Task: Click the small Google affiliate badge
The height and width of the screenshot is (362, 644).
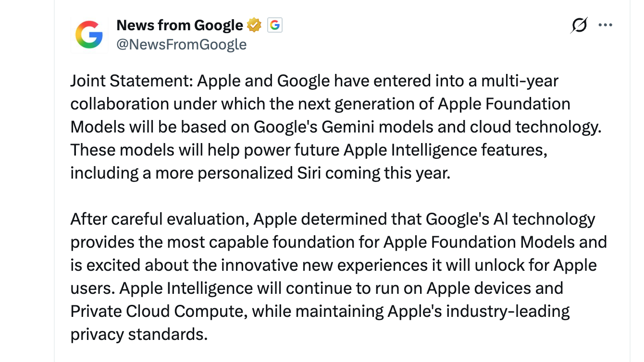Action: (275, 25)
